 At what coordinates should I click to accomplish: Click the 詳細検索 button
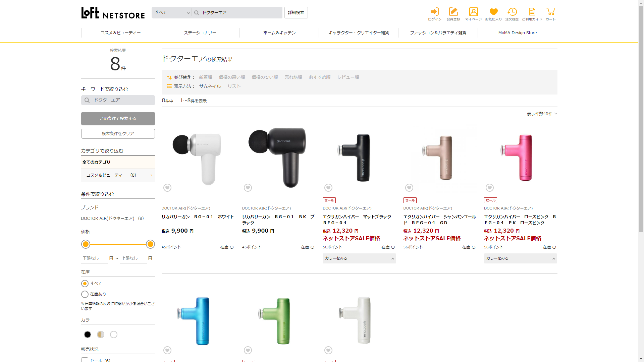coord(296,13)
